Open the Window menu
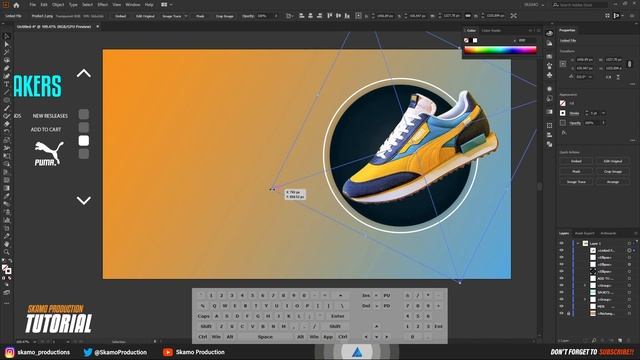 133,5
